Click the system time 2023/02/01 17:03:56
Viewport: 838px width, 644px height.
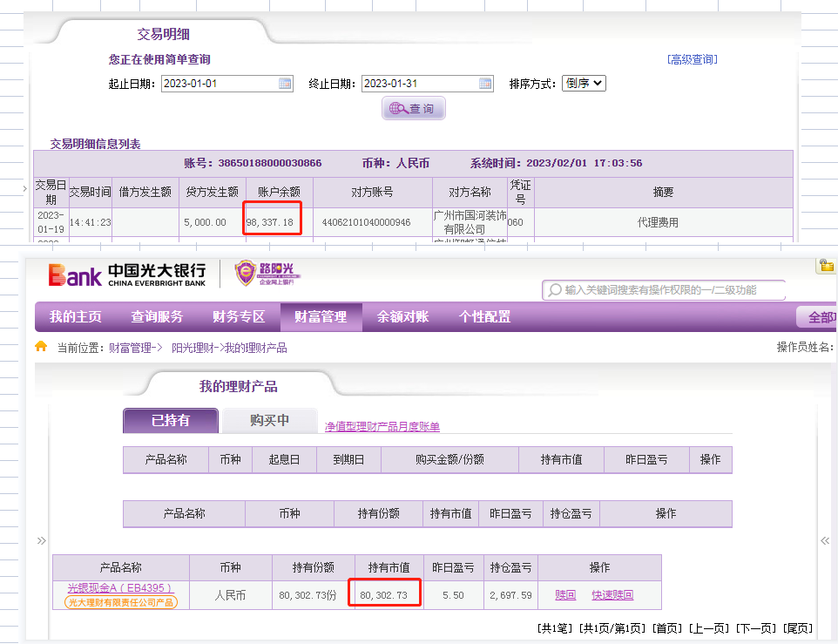point(585,163)
